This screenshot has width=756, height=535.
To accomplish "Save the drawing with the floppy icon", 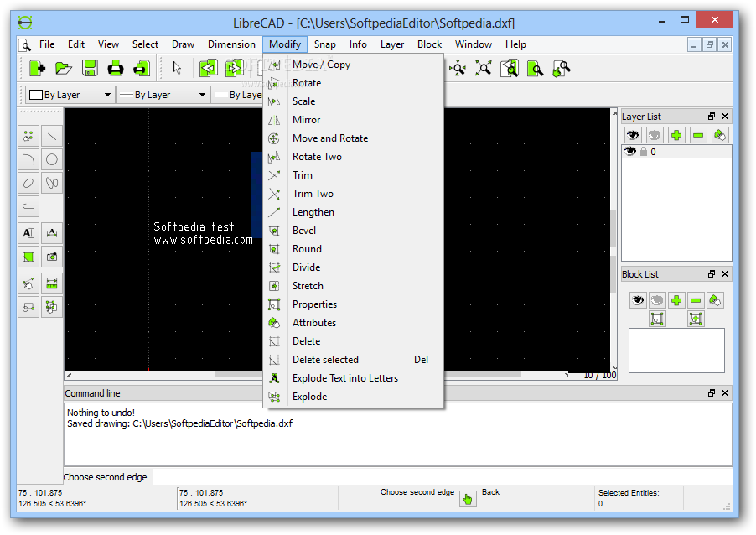I will (x=90, y=68).
